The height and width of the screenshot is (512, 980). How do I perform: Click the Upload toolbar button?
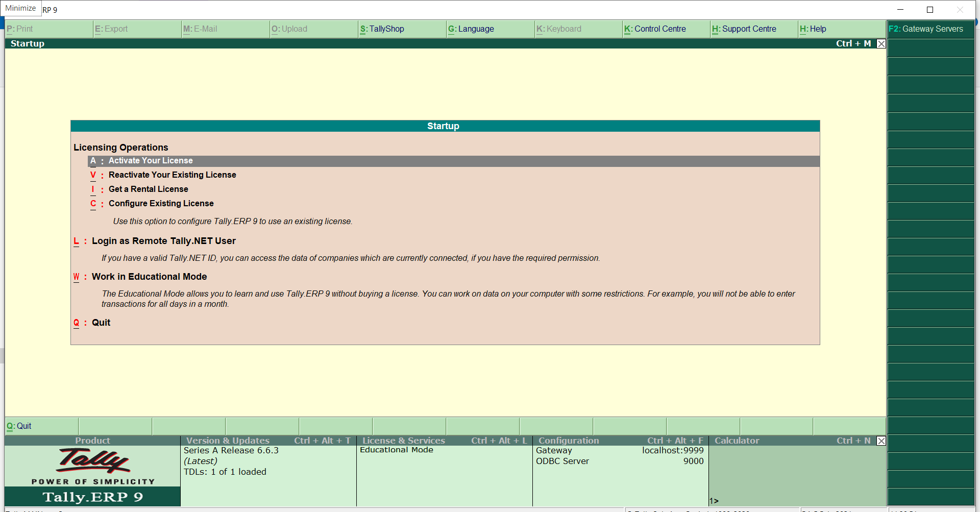pyautogui.click(x=314, y=29)
